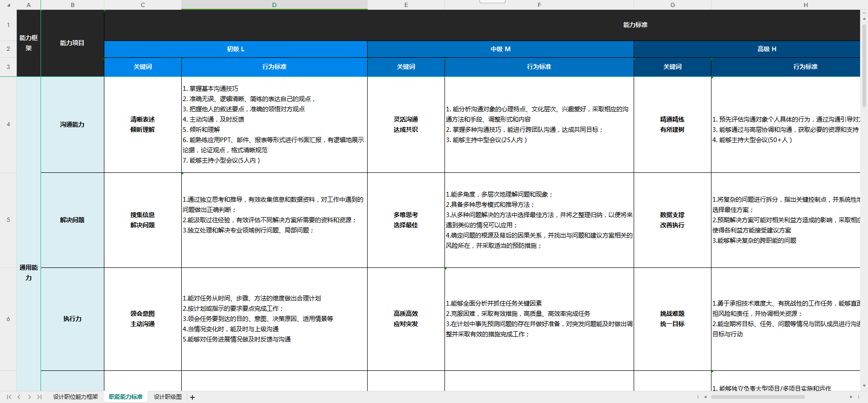Click the scroll-right arrow on horizontal scrollbar
This screenshot has width=868, height=403.
point(851,397)
